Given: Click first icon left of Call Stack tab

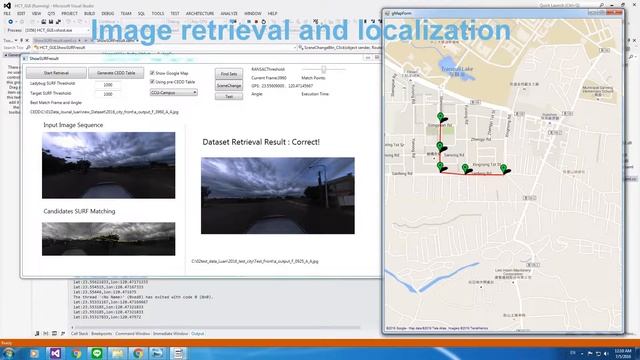Looking at the screenshot, I should coord(37,333).
